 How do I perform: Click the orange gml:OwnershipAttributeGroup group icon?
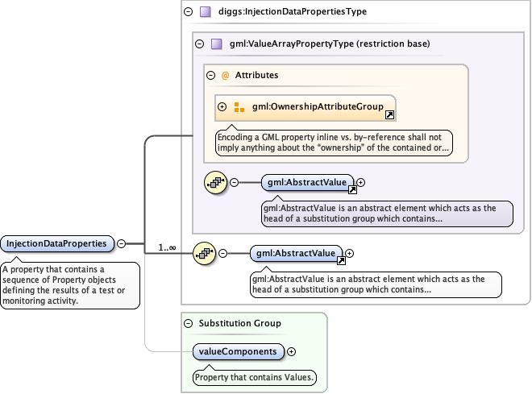click(x=239, y=106)
